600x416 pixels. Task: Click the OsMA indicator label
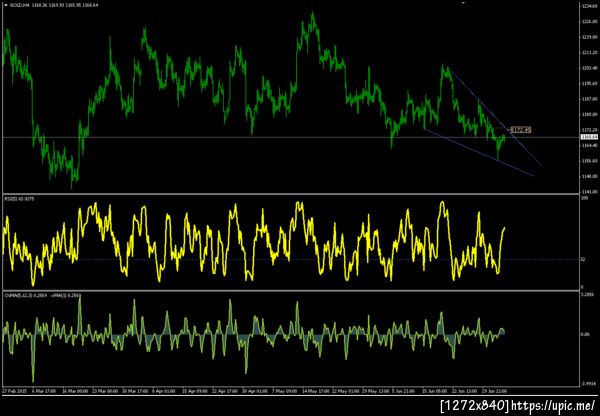42,295
